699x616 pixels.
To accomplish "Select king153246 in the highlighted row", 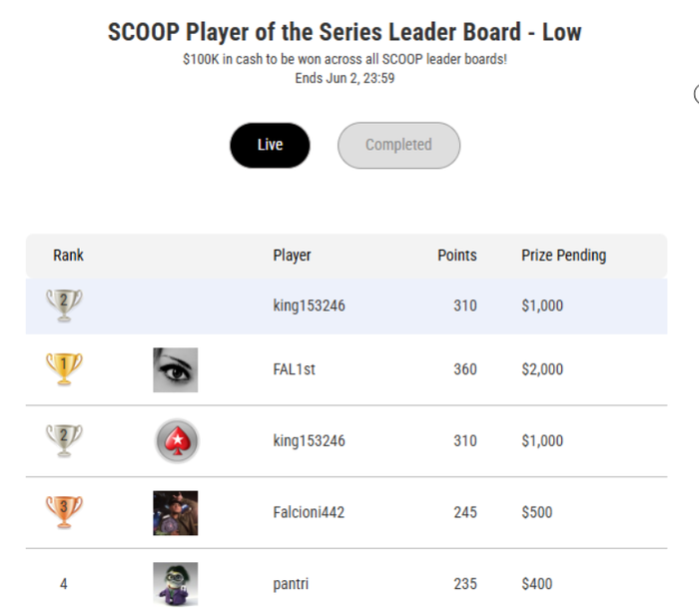I will (x=309, y=306).
